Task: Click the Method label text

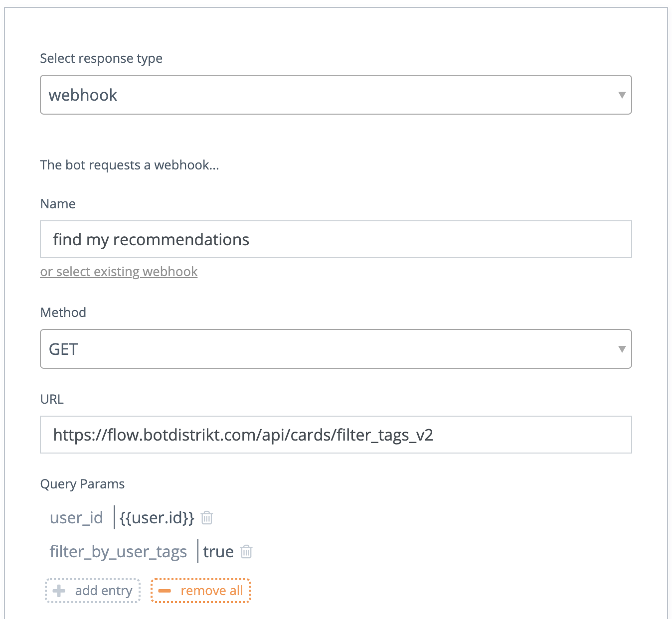Action: (x=63, y=312)
